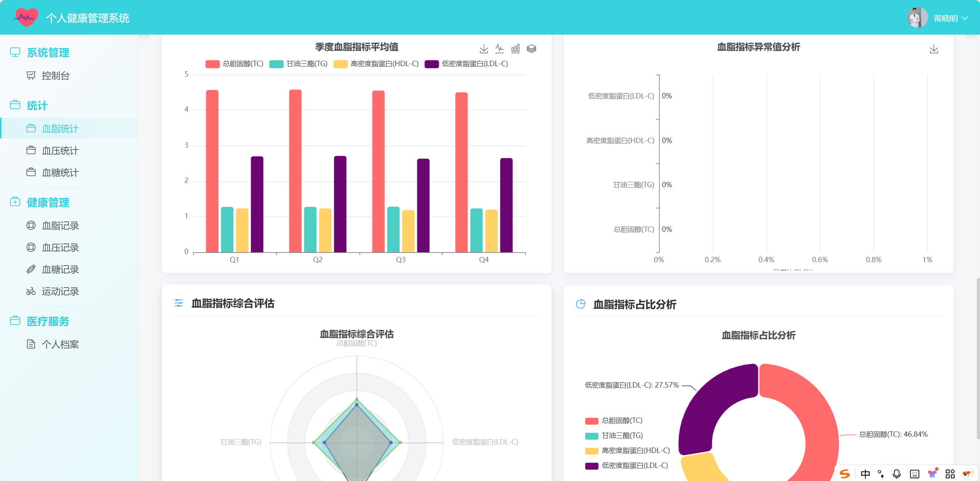Click 个人健康管理系统 title text

coord(88,18)
